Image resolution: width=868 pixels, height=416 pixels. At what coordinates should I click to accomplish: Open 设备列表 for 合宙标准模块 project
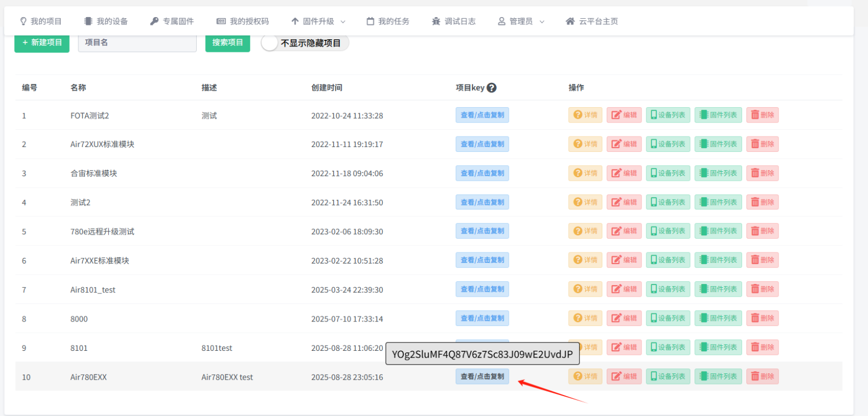(667, 173)
